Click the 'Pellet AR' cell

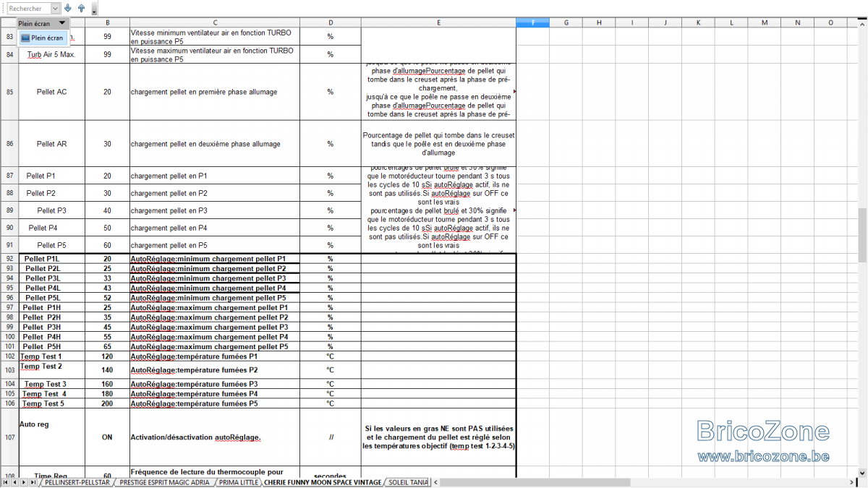51,144
